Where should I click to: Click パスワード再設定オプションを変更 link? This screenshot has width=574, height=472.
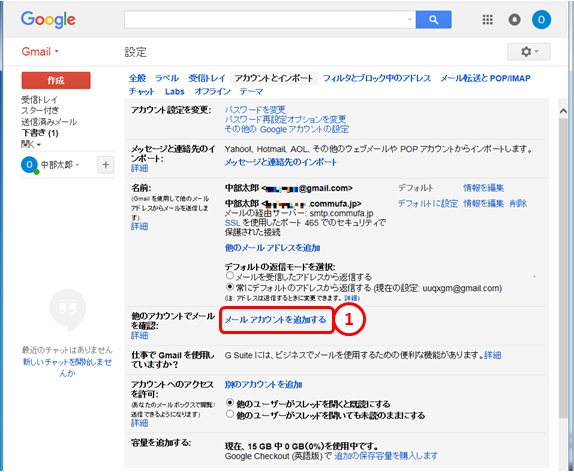[285, 119]
